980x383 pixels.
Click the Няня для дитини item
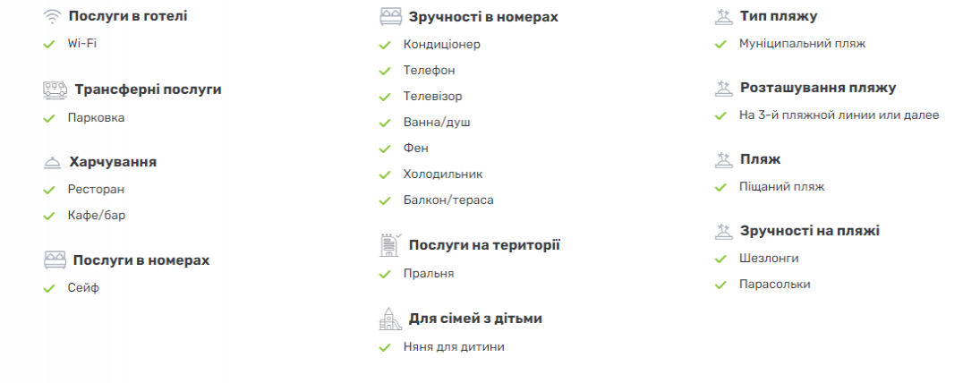tap(454, 347)
